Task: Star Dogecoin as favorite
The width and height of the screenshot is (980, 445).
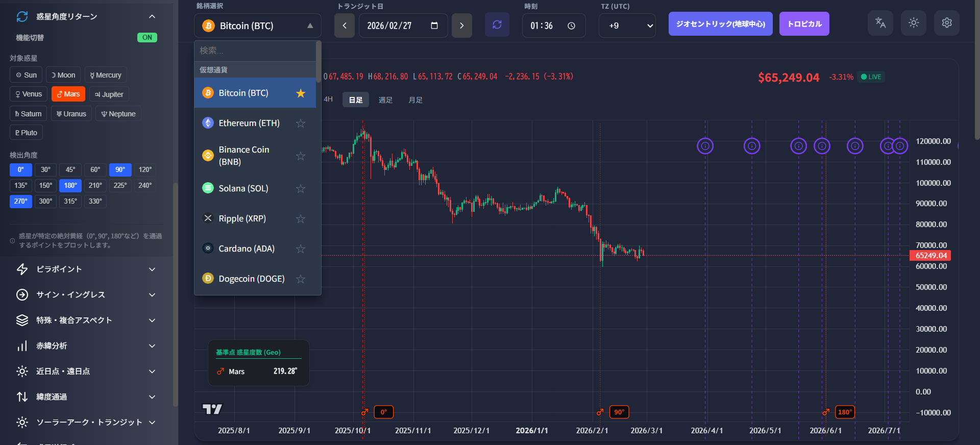Action: click(x=301, y=279)
